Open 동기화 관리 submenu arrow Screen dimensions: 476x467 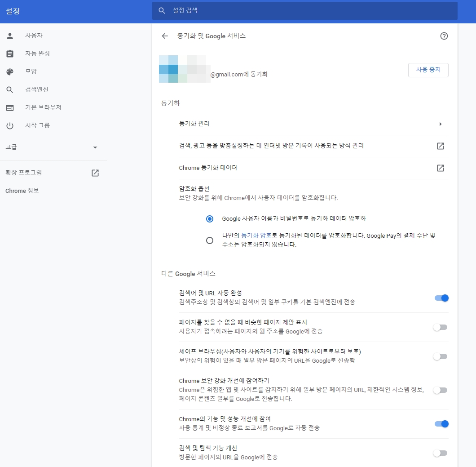click(x=440, y=124)
